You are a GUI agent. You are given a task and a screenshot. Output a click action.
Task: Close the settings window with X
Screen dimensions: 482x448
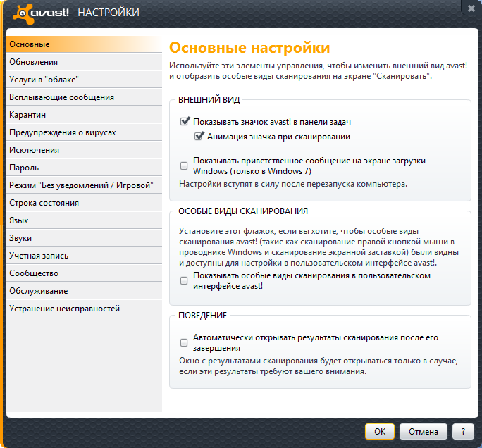tap(471, 8)
